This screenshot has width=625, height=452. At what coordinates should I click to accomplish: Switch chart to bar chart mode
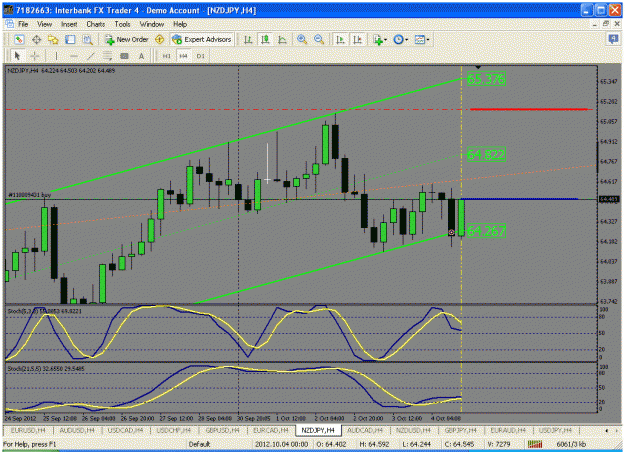pyautogui.click(x=248, y=39)
